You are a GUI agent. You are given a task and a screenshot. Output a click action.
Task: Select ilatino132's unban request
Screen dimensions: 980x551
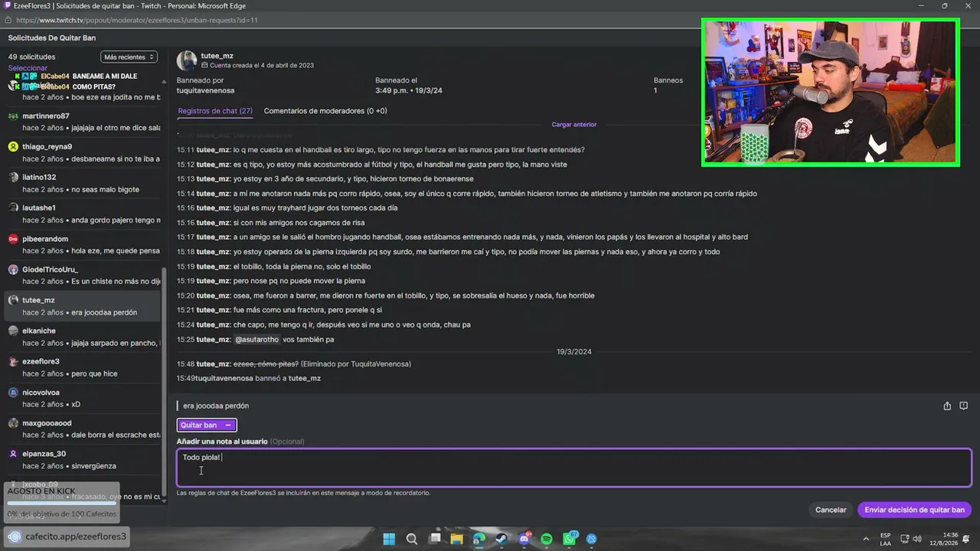pos(83,184)
